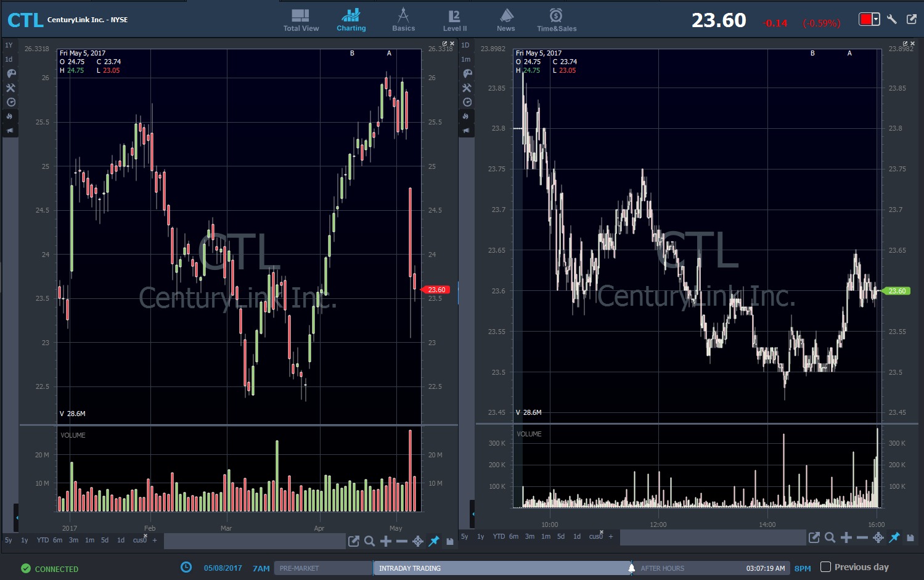Toggle pin on right chart toolbar

tap(894, 537)
